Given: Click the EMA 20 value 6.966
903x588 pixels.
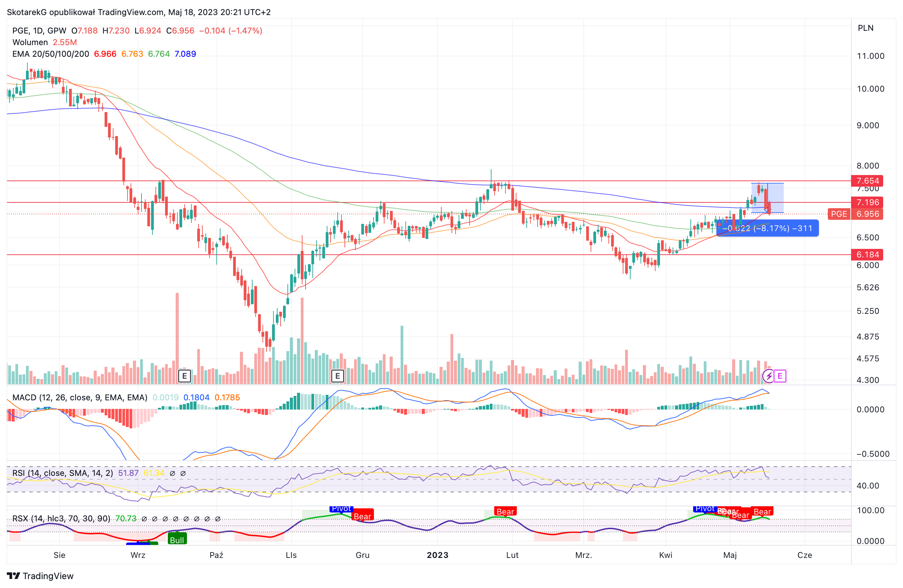Looking at the screenshot, I should [x=105, y=54].
